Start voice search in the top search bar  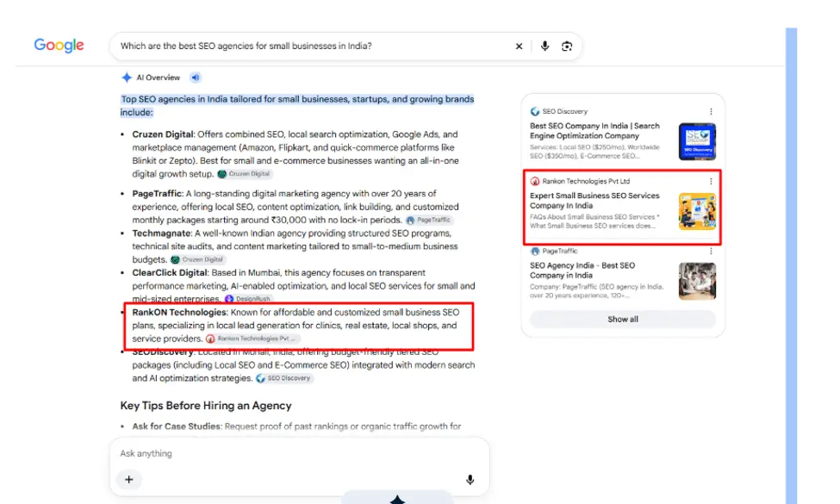(544, 46)
